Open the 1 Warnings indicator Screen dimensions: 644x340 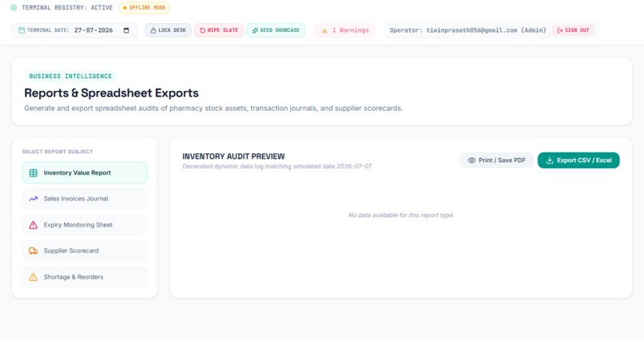345,30
